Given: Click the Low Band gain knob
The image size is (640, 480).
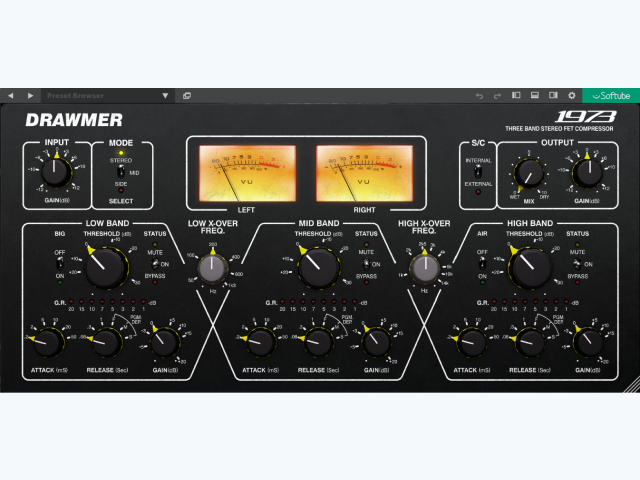Looking at the screenshot, I should click(165, 343).
